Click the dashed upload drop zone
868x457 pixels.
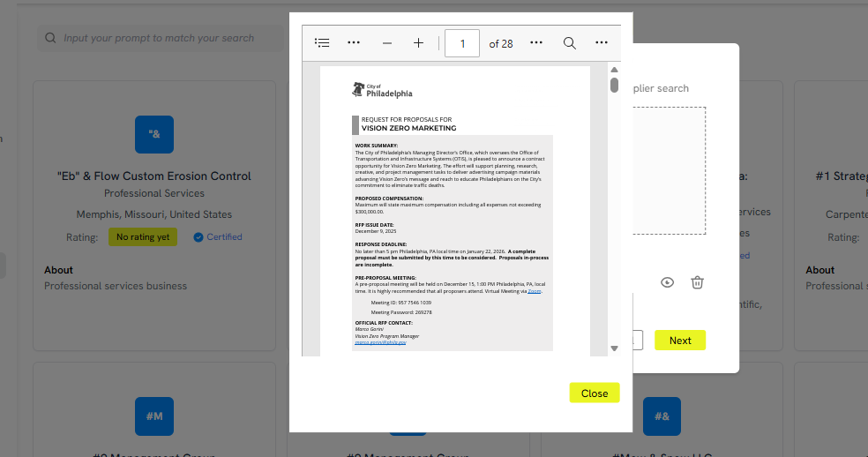pos(669,170)
